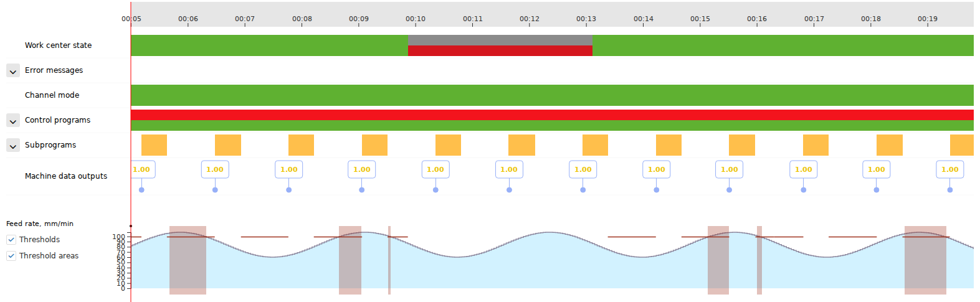Image resolution: width=980 pixels, height=302 pixels.
Task: Expand the Subprograms row
Action: point(13,146)
